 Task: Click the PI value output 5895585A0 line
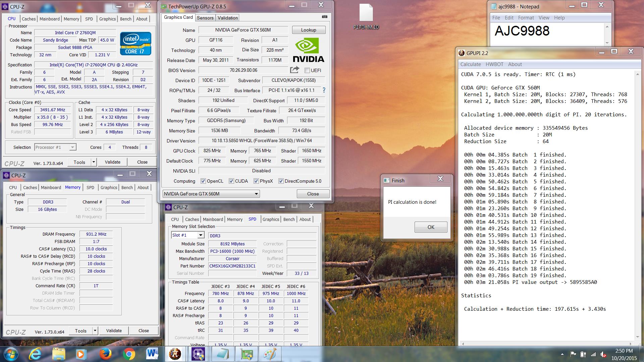coord(530,282)
